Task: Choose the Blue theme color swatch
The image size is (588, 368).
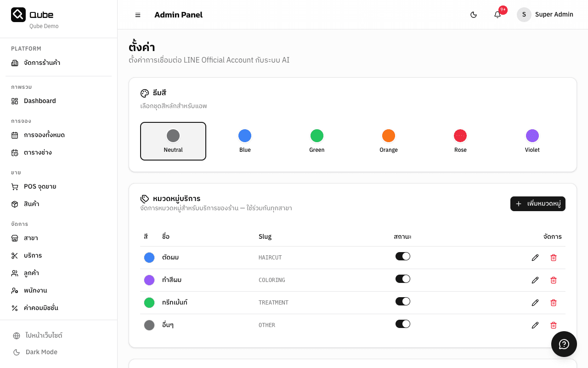Action: [245, 141]
